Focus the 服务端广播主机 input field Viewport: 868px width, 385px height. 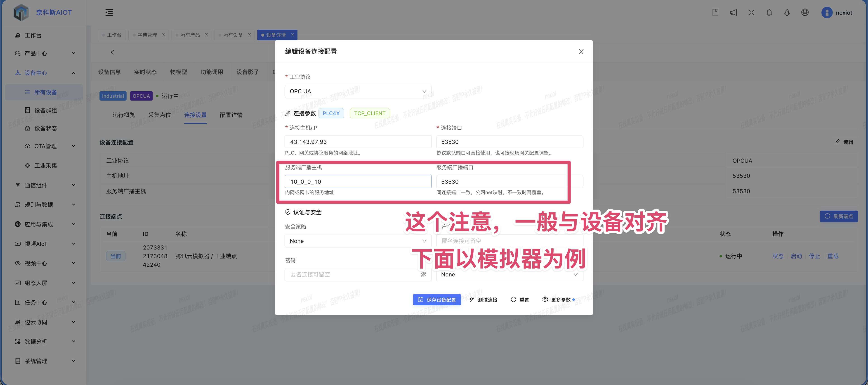pos(358,182)
